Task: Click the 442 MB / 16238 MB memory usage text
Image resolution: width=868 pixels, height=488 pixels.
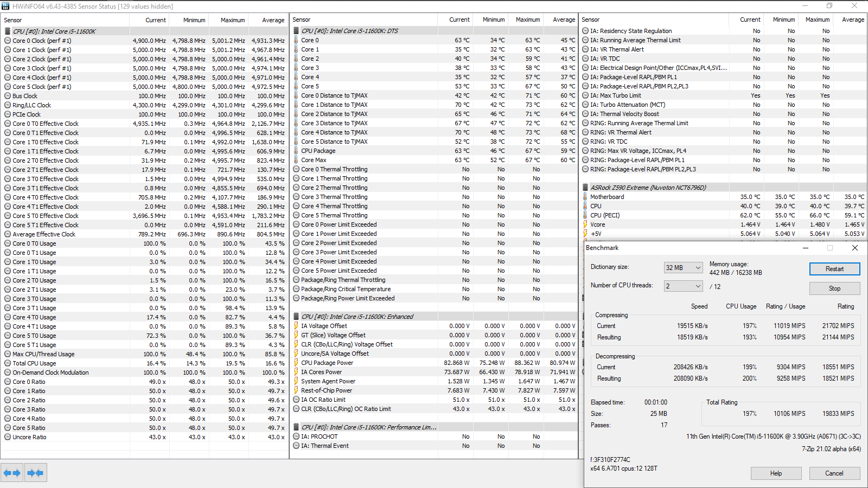Action: (x=736, y=273)
